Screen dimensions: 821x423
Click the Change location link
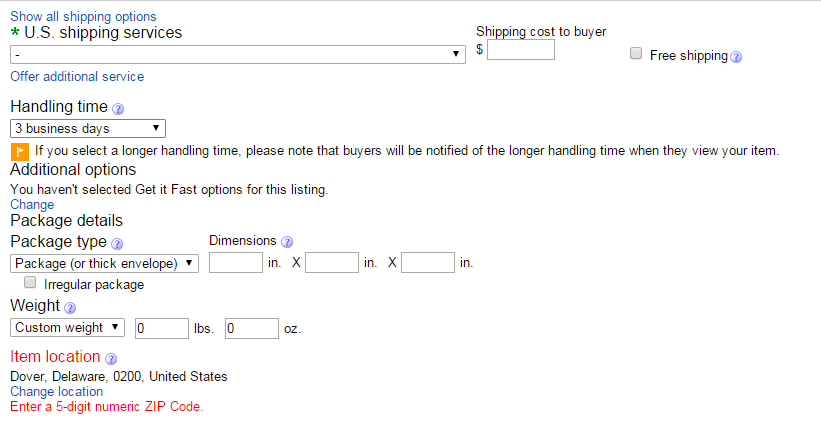point(56,391)
